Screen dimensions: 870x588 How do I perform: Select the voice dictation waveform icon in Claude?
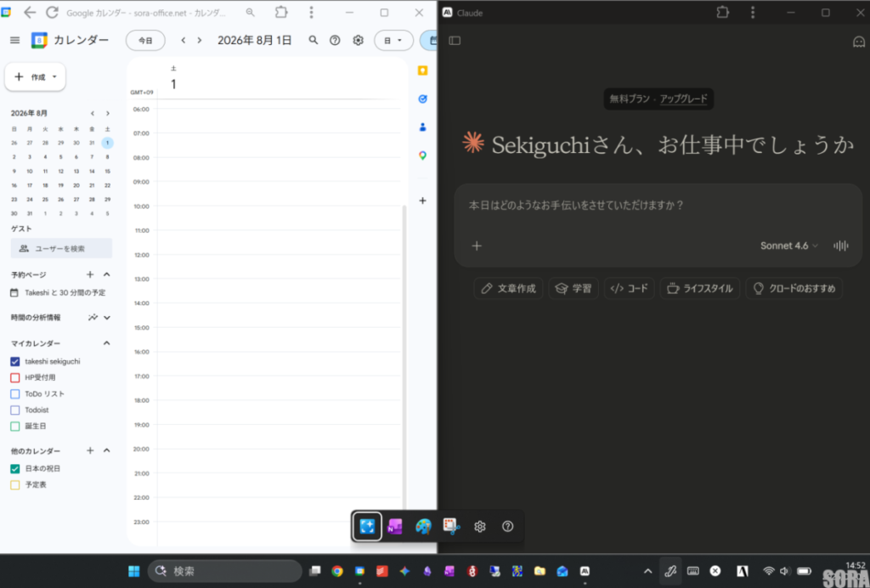tap(839, 246)
